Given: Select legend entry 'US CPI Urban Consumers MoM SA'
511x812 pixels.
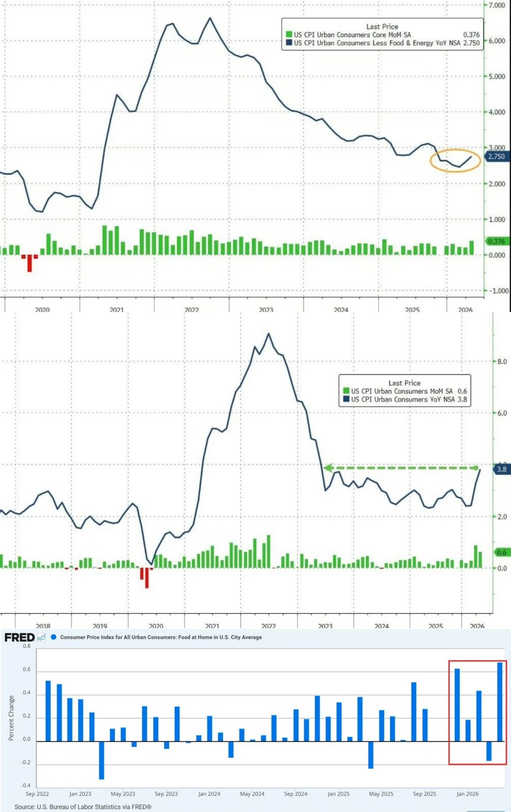Looking at the screenshot, I should (x=402, y=391).
